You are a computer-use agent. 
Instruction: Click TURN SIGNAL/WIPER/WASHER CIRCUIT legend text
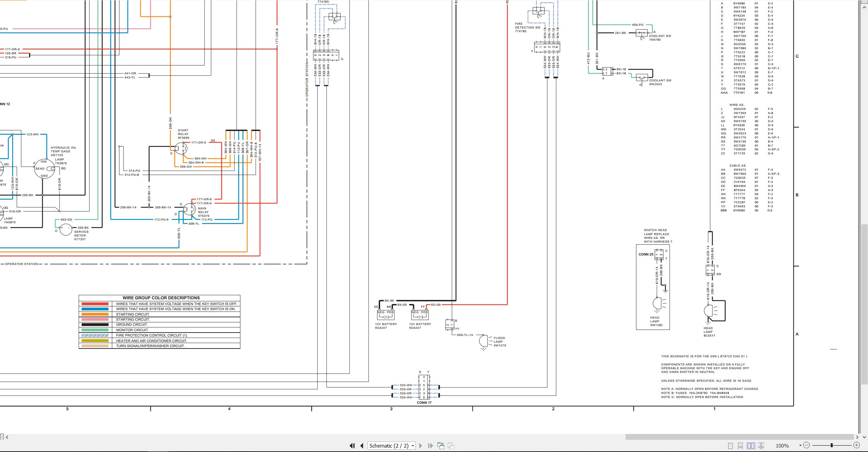tap(151, 346)
